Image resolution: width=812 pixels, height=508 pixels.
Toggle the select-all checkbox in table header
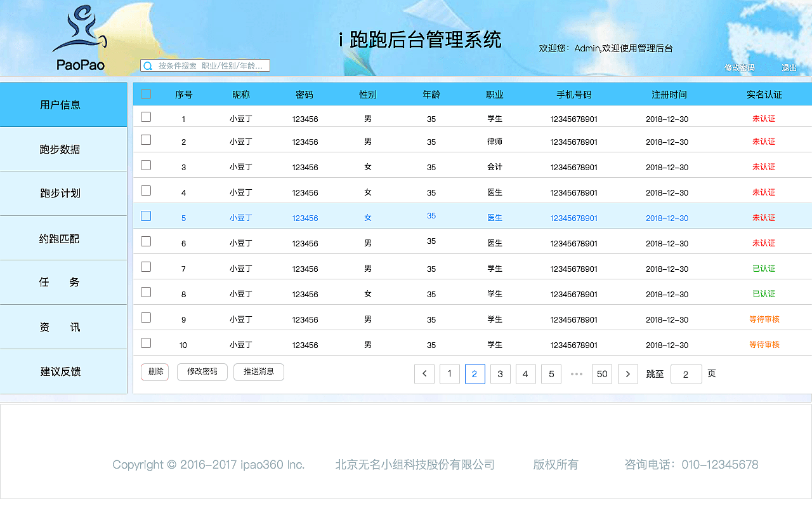pos(146,93)
